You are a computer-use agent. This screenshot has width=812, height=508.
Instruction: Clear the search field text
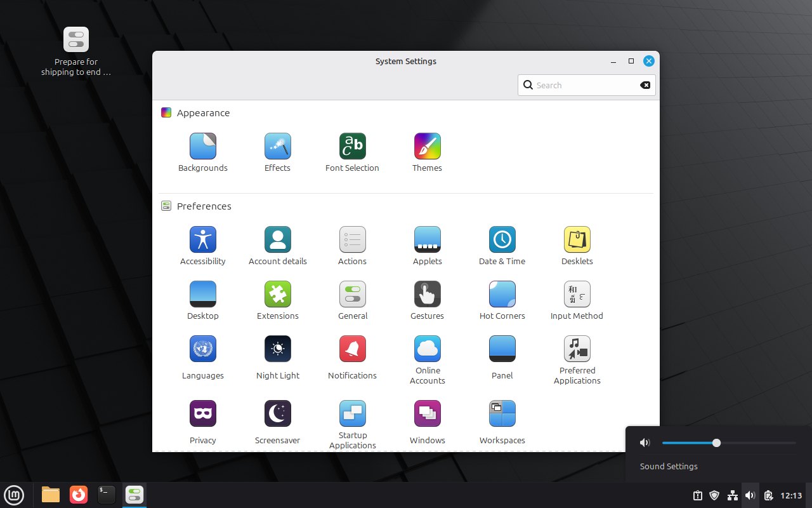click(x=645, y=85)
